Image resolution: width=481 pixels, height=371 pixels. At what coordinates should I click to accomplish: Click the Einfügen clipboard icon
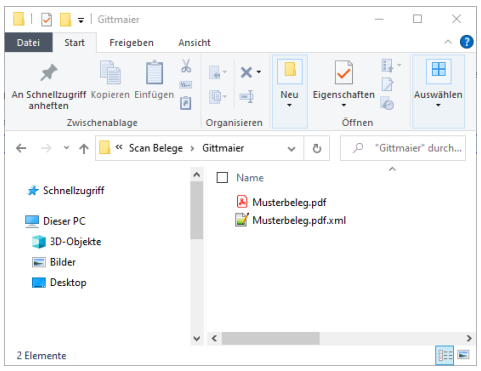(154, 72)
